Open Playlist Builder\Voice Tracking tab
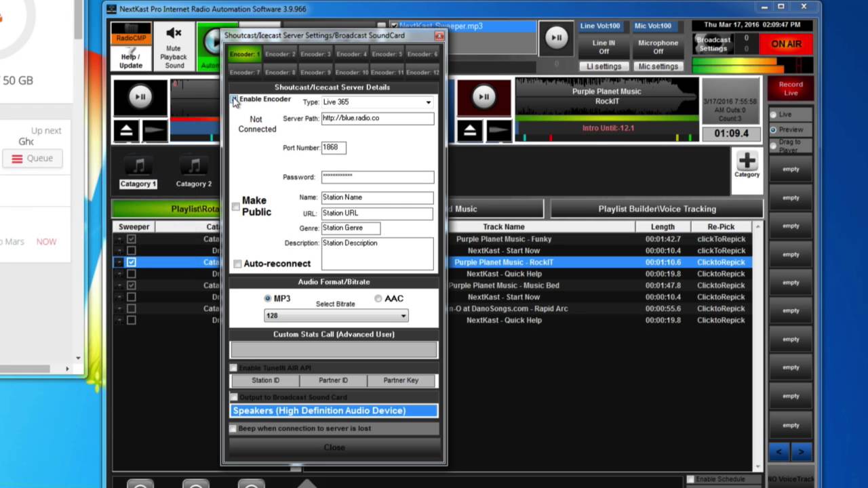This screenshot has width=868, height=488. (657, 209)
